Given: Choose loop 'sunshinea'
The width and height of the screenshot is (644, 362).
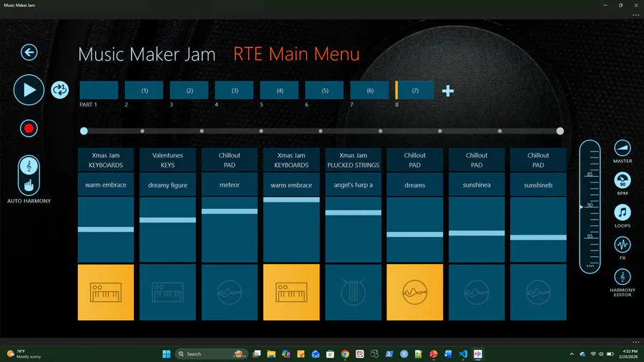Looking at the screenshot, I should tap(477, 185).
